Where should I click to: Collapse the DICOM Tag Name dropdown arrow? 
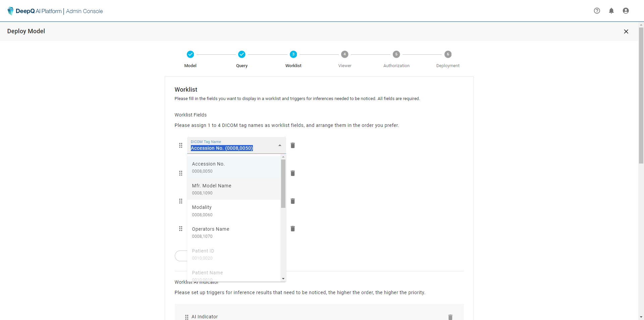(280, 145)
